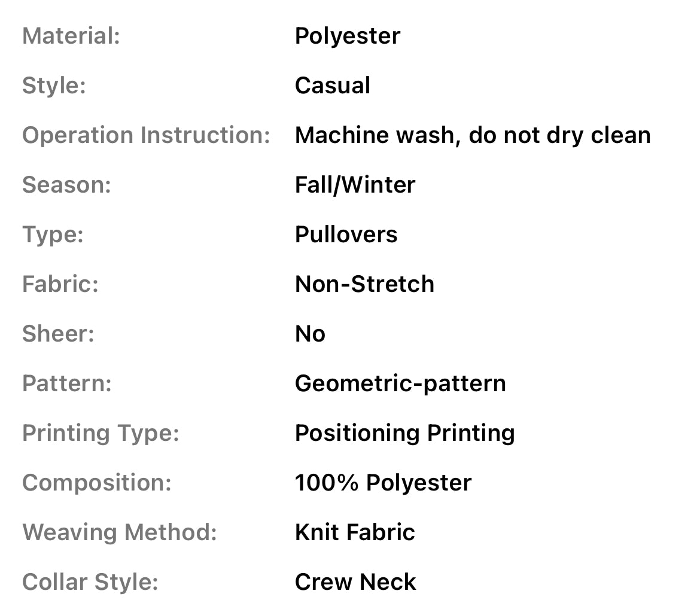Select the "Polyester" material value
The image size is (700, 600).
[347, 36]
